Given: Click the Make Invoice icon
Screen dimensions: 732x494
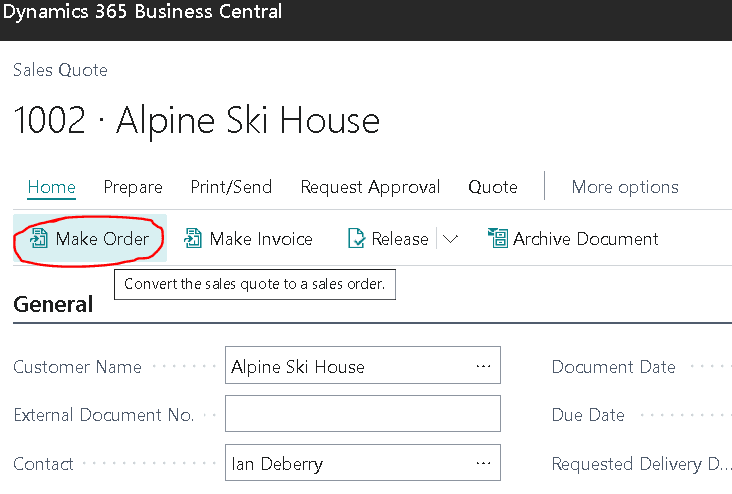Looking at the screenshot, I should (193, 238).
